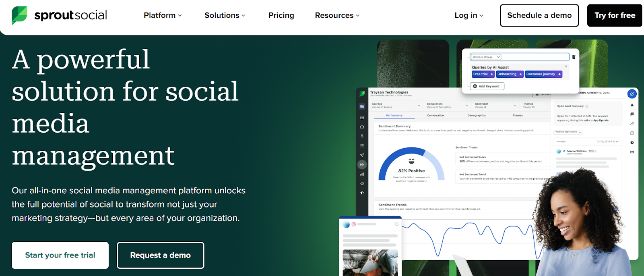Close the Queries by AI Assist panel
Image resolution: width=644 pixels, height=276 pixels.
click(x=566, y=66)
